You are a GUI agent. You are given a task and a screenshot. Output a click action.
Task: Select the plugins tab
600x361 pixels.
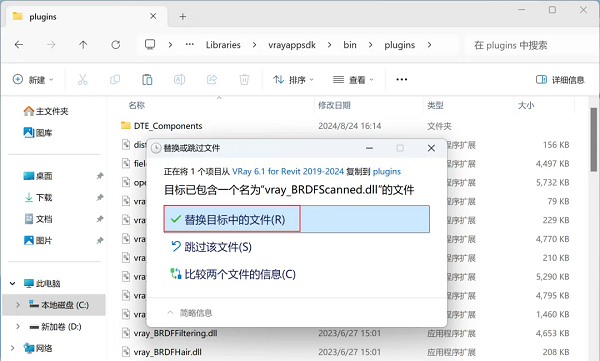[86, 16]
